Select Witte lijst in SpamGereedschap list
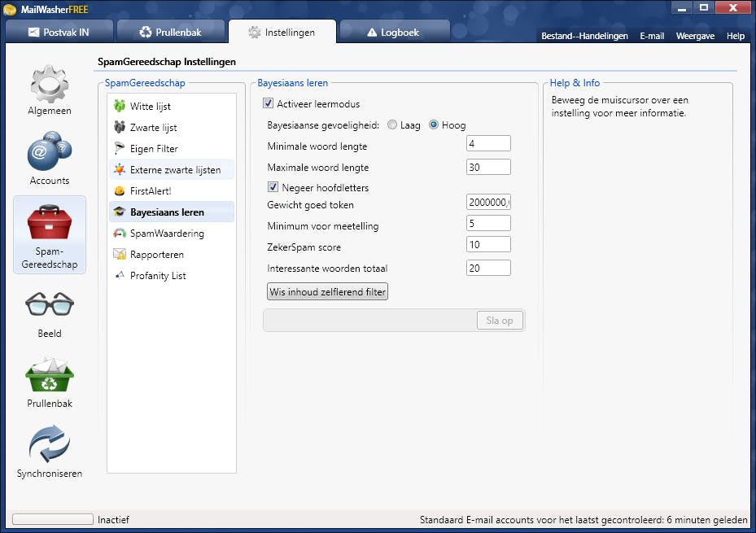 [x=172, y=106]
